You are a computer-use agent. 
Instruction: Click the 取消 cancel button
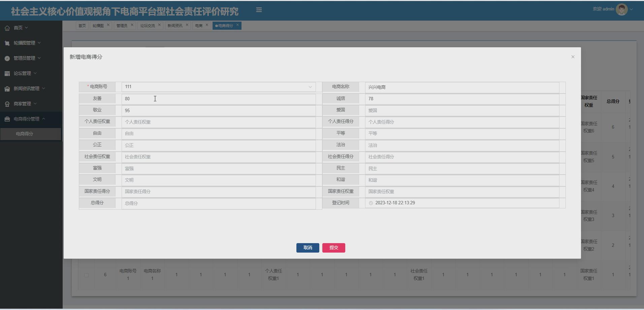pyautogui.click(x=307, y=248)
